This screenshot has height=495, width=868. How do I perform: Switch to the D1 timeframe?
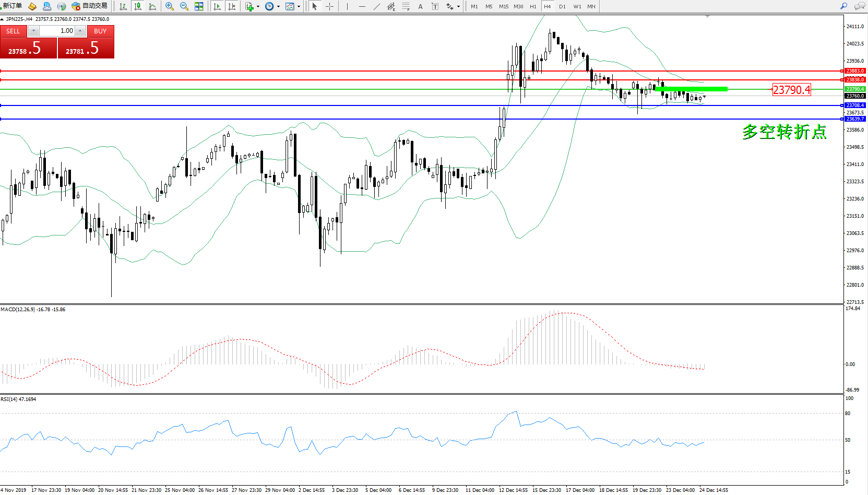point(562,6)
